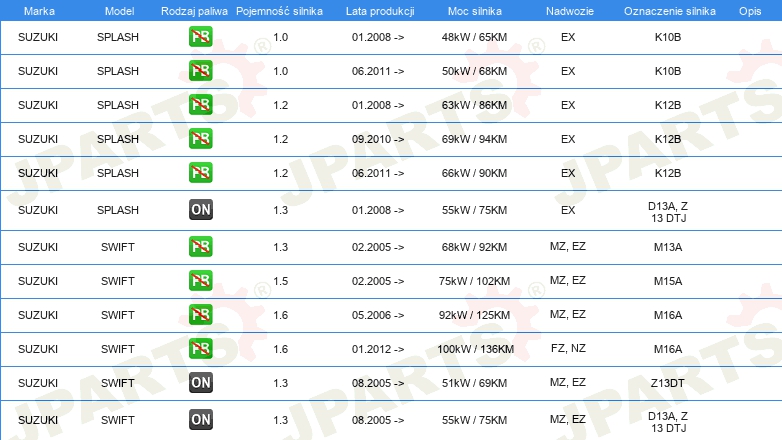The image size is (782, 440).
Task: Click body code MZ, EZ in M13A row
Action: (568, 246)
